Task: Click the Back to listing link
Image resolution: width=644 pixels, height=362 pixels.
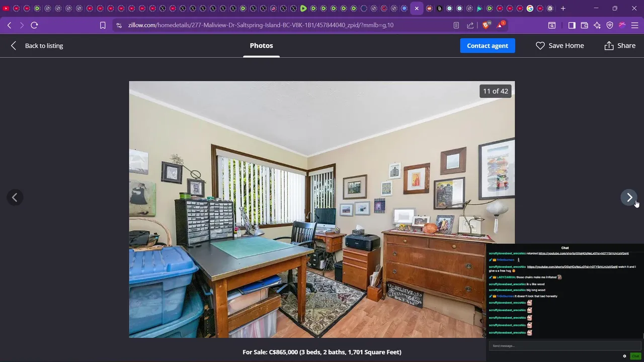Action: 44,46
